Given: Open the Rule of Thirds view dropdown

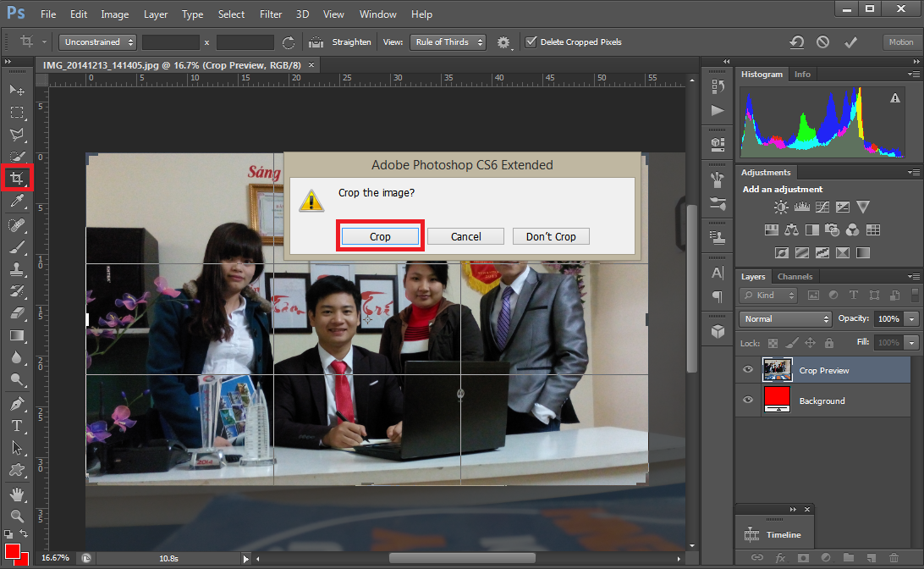Looking at the screenshot, I should pos(448,41).
